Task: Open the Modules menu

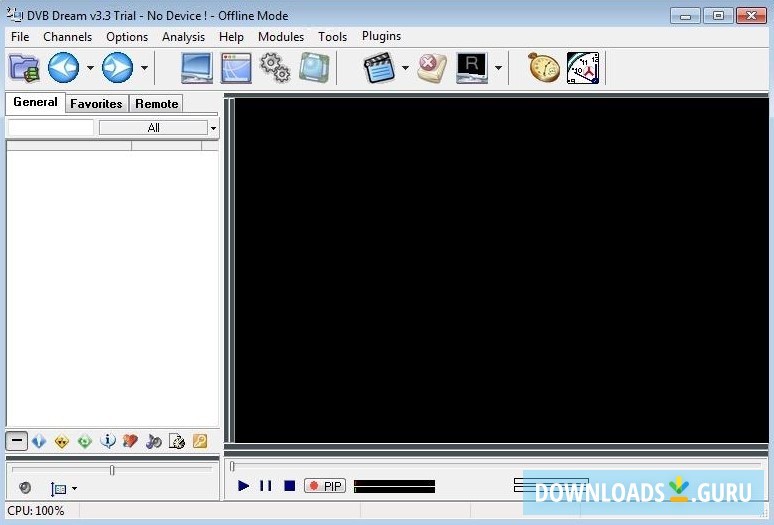Action: (x=281, y=37)
